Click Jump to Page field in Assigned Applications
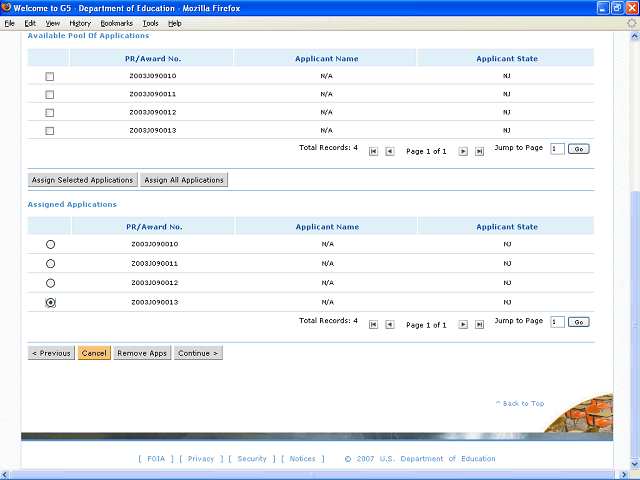Viewport: 640px width, 480px height. [x=557, y=321]
